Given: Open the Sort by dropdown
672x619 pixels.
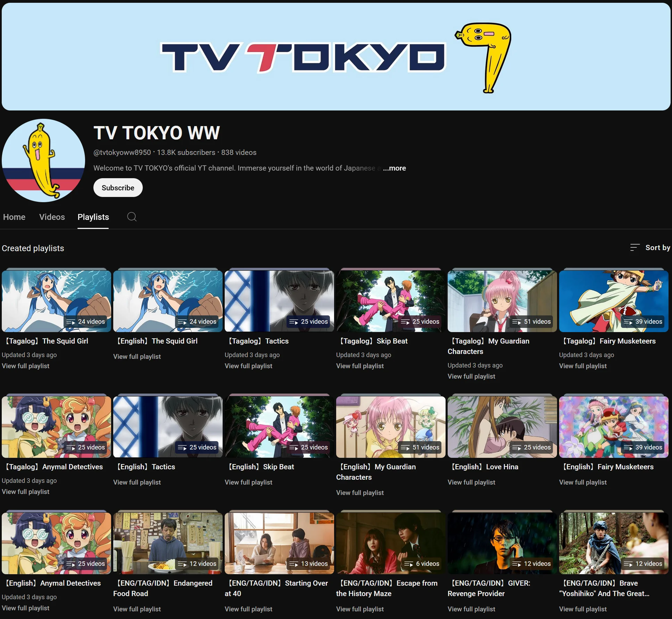Looking at the screenshot, I should click(x=657, y=248).
